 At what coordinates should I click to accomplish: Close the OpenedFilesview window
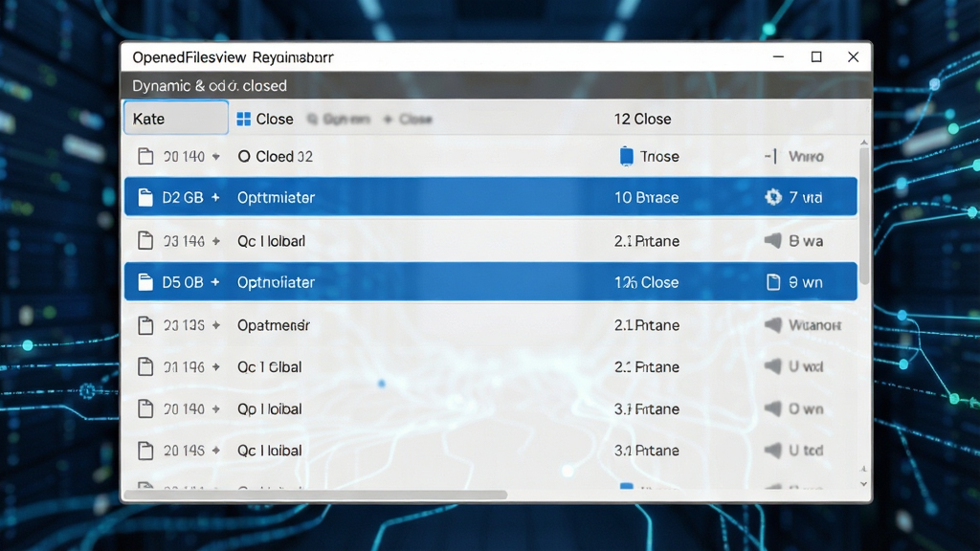[853, 56]
